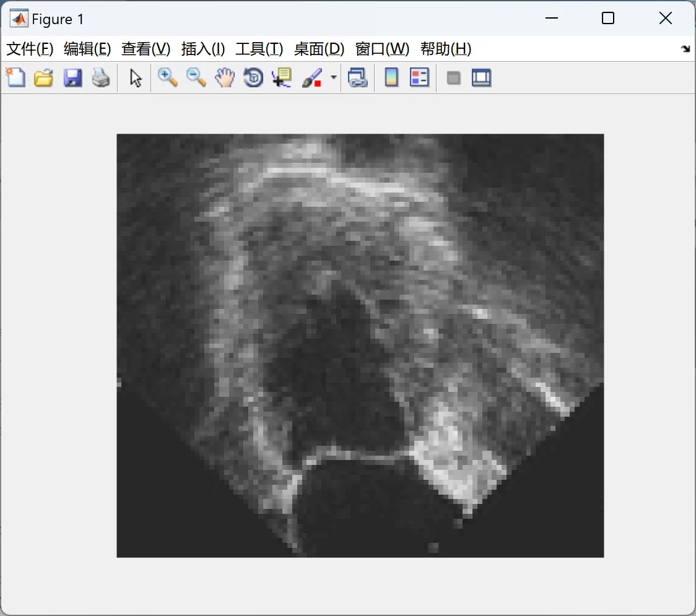Print the figure using the printer icon

(101, 77)
